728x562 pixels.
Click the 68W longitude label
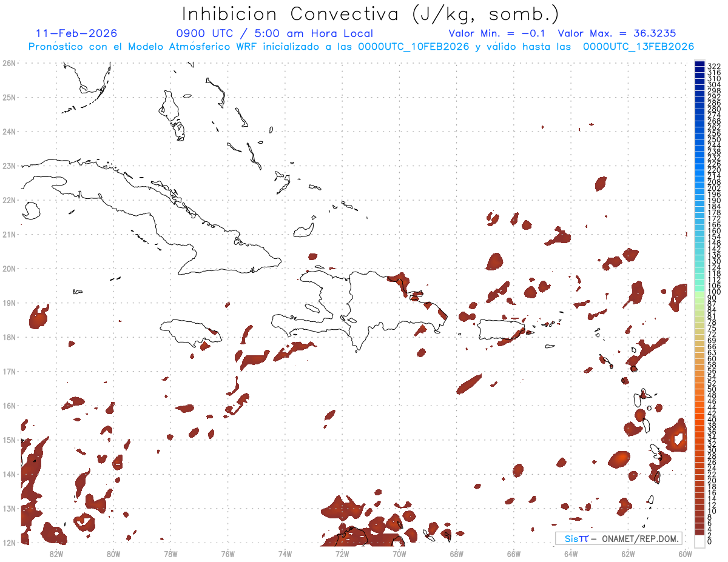click(457, 553)
